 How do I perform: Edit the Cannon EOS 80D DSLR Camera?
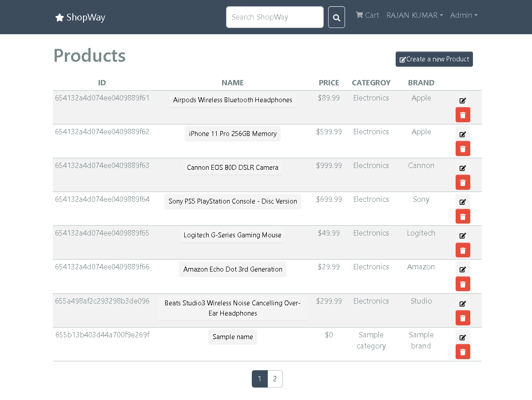462,168
